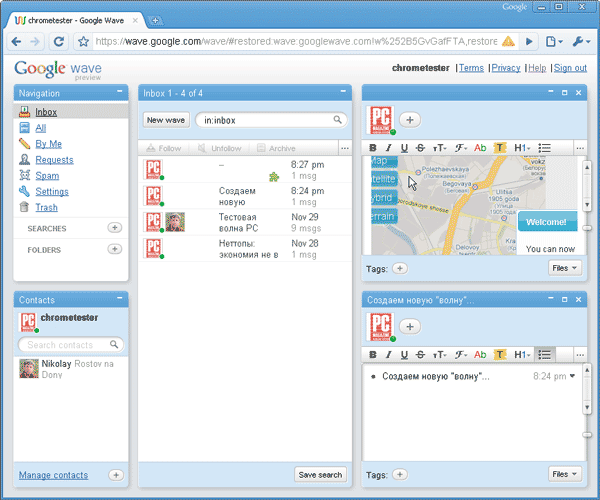Screen dimensions: 600x500
Task: Choose text color Ab in map wave toolbar
Action: point(480,148)
